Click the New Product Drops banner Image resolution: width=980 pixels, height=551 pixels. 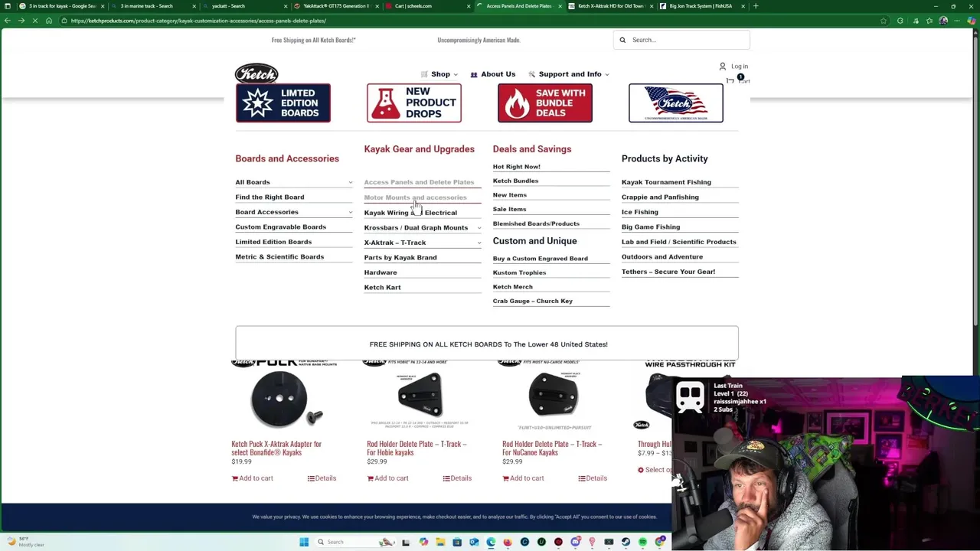tap(414, 103)
